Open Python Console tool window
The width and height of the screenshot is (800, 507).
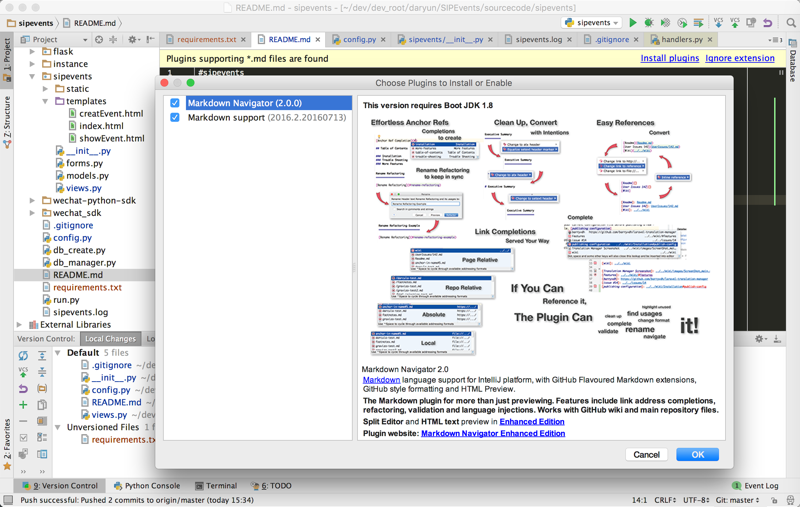147,486
